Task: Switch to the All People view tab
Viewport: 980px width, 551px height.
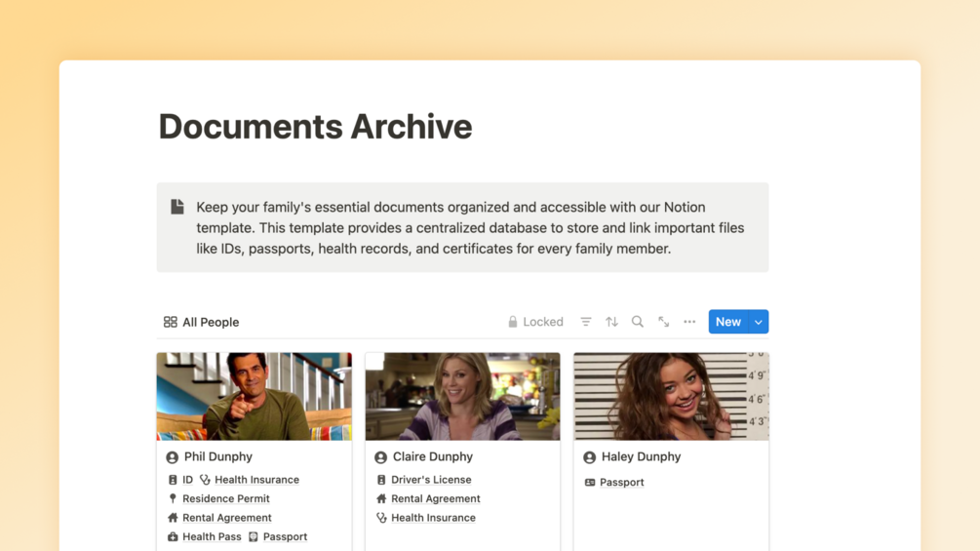Action: tap(201, 322)
